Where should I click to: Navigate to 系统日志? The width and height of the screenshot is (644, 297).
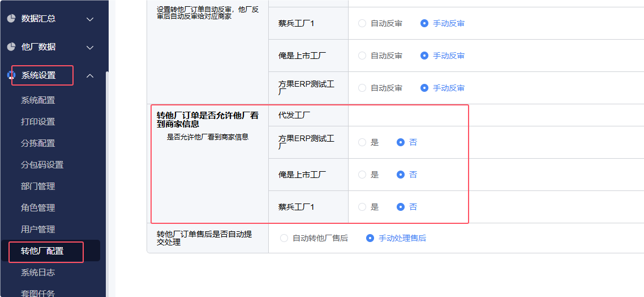[x=38, y=272]
